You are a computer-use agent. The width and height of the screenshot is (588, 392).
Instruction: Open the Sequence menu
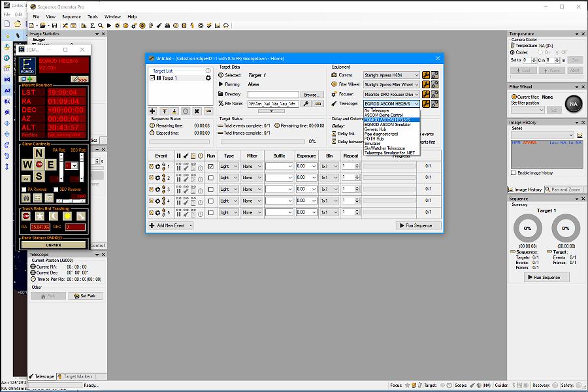click(x=71, y=17)
